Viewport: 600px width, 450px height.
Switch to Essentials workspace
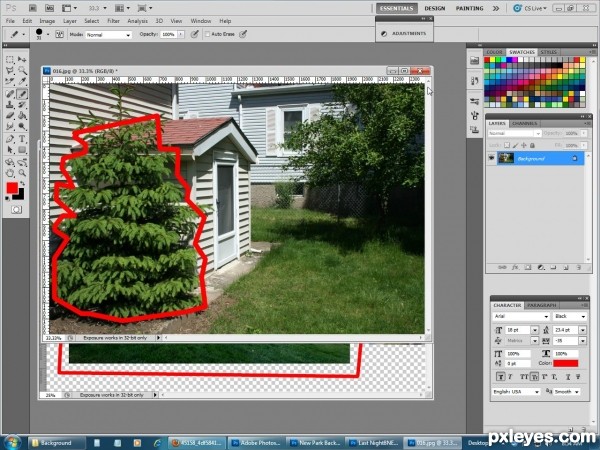coord(396,8)
